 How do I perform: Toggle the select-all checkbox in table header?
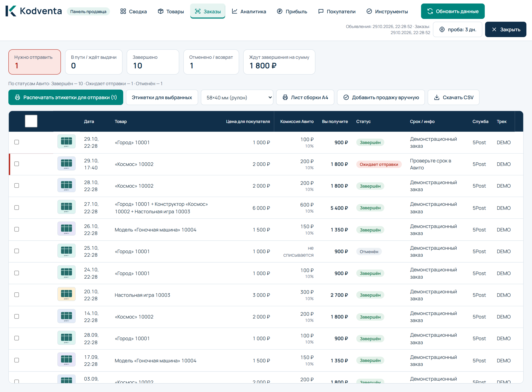(31, 121)
